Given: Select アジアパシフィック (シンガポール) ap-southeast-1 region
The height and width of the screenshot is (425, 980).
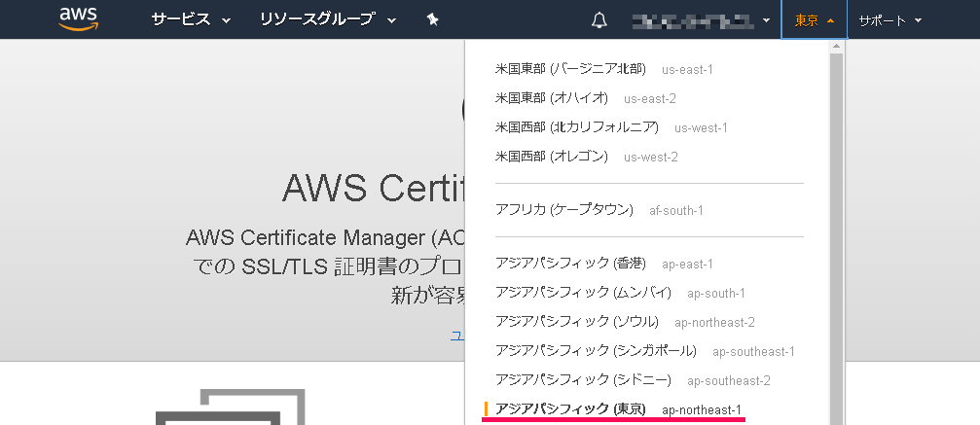Looking at the screenshot, I should (645, 351).
